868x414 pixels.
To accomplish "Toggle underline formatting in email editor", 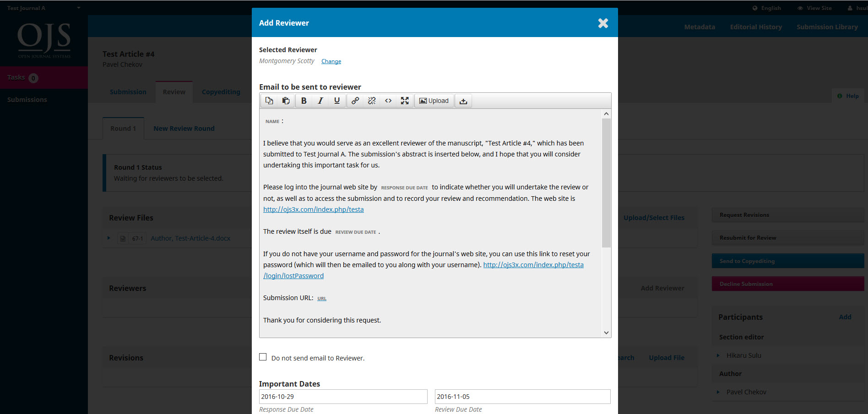I will pyautogui.click(x=337, y=101).
